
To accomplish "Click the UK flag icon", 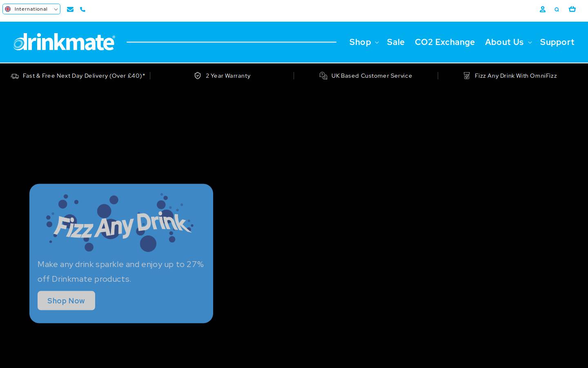I will (8, 9).
